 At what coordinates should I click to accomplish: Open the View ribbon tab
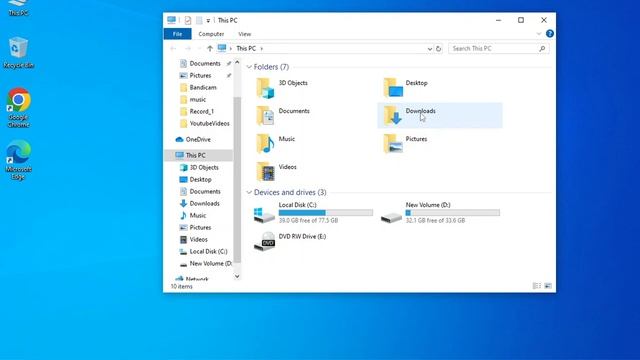tap(244, 34)
